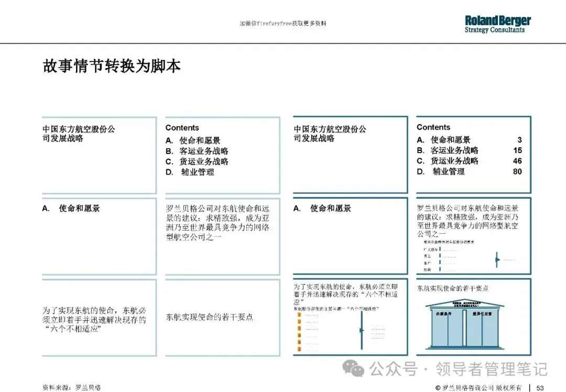Viewport: 566px width, 392px height.
Task: Click 客运业务战略 in the Contents row numbered 15
Action: pos(454,150)
